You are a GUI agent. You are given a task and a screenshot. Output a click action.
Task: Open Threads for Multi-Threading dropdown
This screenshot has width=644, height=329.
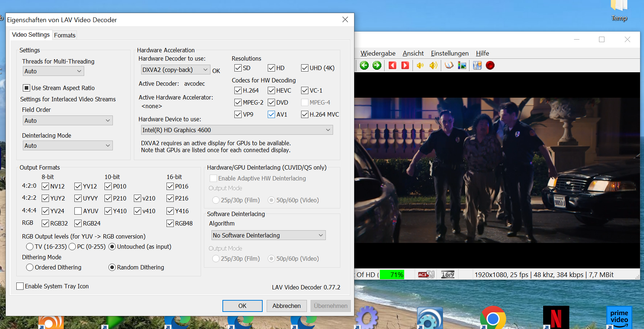53,71
